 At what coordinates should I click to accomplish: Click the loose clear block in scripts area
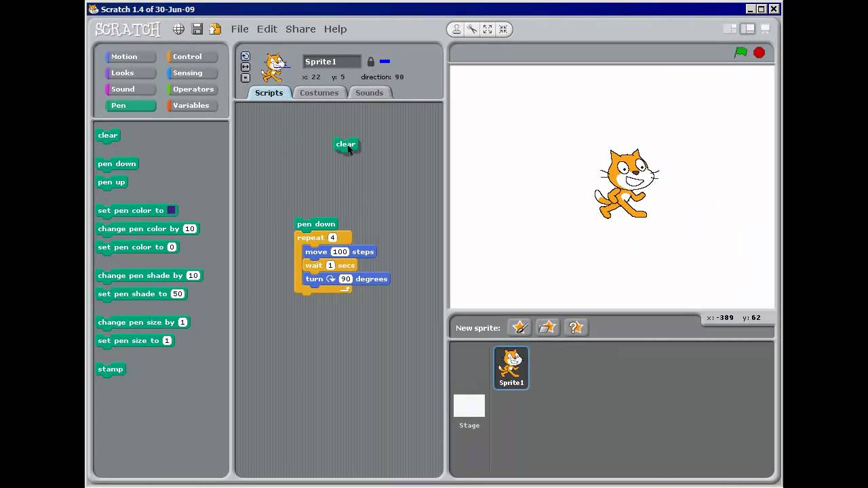pos(346,144)
